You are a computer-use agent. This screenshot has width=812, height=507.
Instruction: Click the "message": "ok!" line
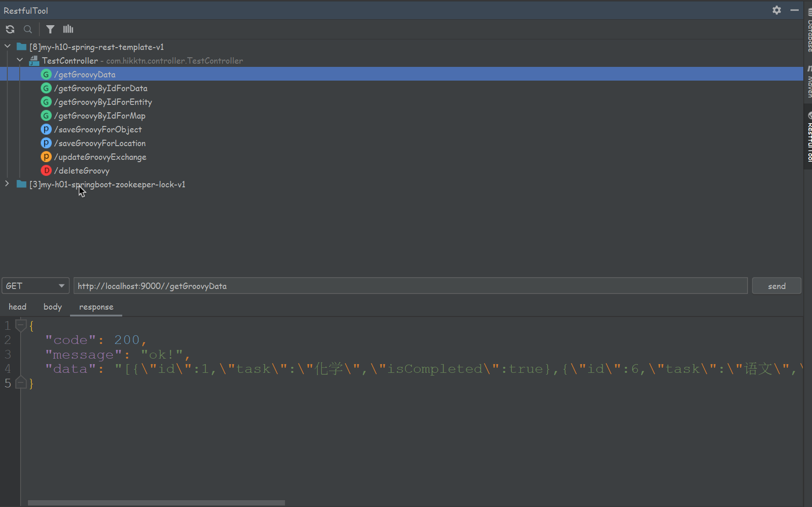(x=118, y=354)
